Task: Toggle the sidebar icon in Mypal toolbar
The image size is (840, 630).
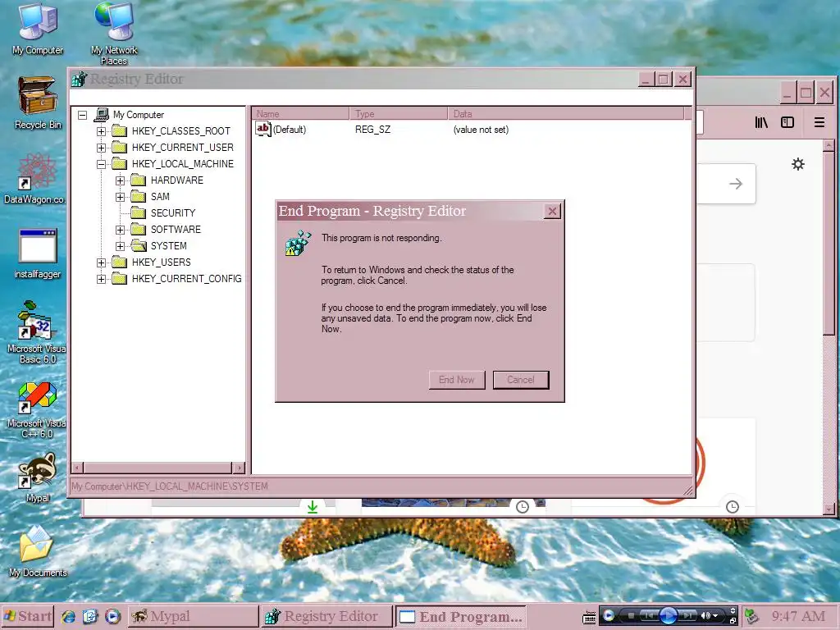Action: [787, 123]
